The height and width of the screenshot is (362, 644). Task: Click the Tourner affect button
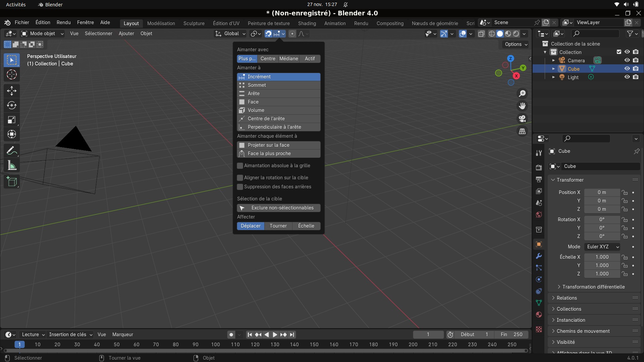pos(278,226)
